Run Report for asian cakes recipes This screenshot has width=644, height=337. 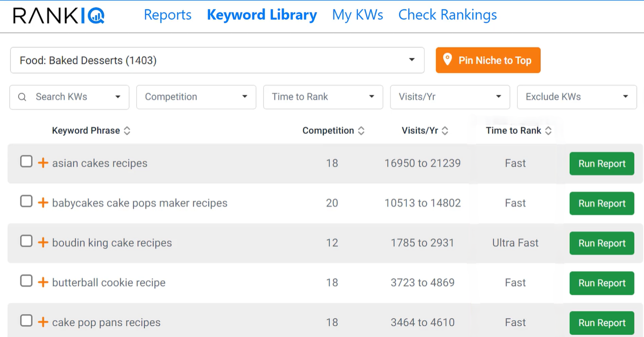(x=602, y=164)
